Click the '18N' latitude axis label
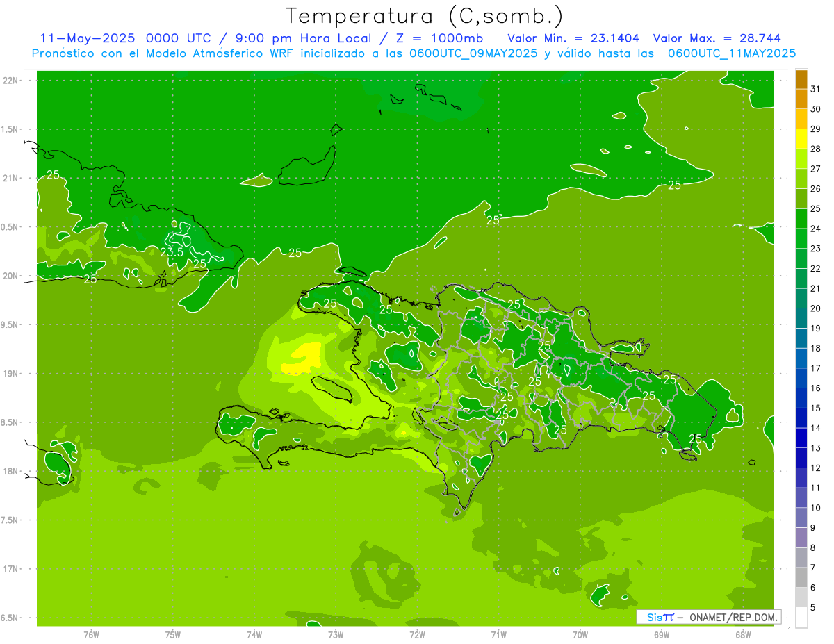834x644 pixels. pos(11,471)
